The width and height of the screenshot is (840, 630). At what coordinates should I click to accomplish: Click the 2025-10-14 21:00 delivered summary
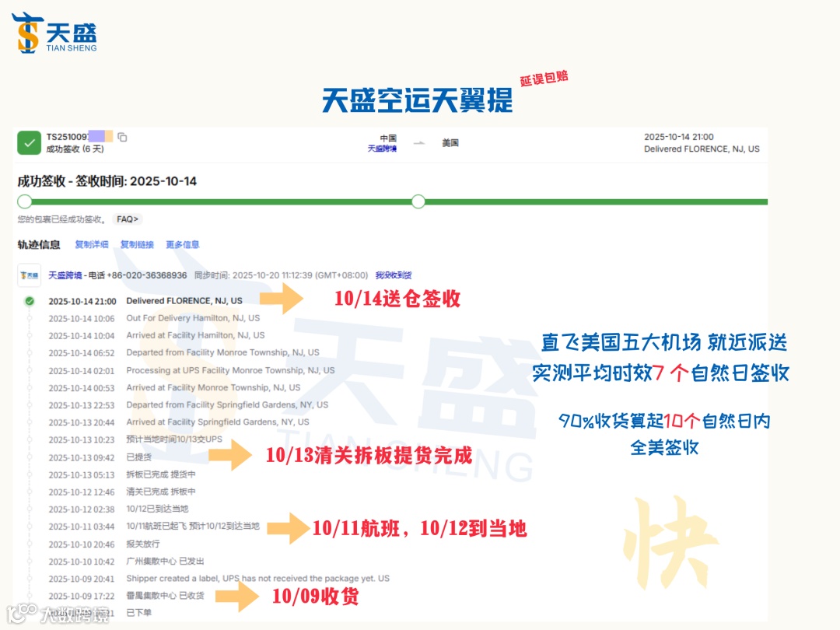[702, 143]
